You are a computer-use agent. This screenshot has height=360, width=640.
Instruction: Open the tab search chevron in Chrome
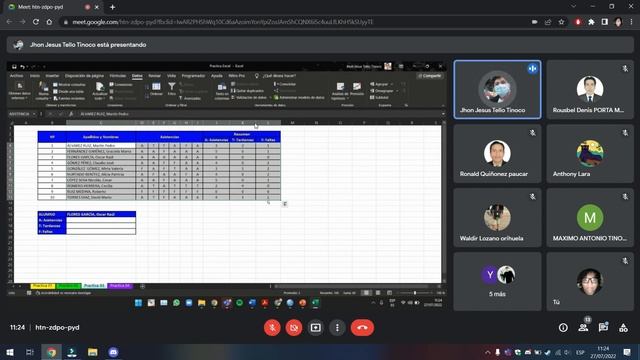coord(573,7)
